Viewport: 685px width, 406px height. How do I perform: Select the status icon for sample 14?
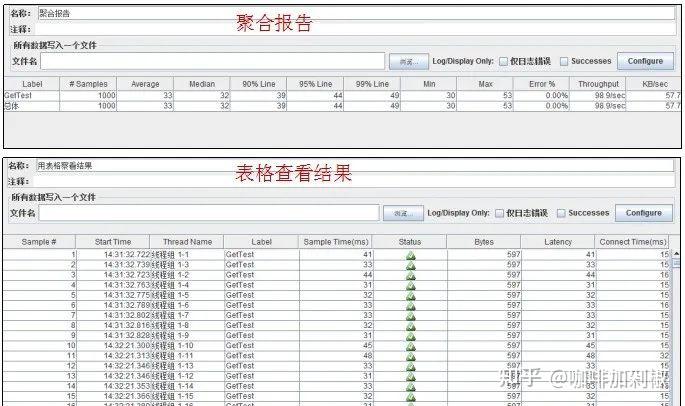point(411,386)
